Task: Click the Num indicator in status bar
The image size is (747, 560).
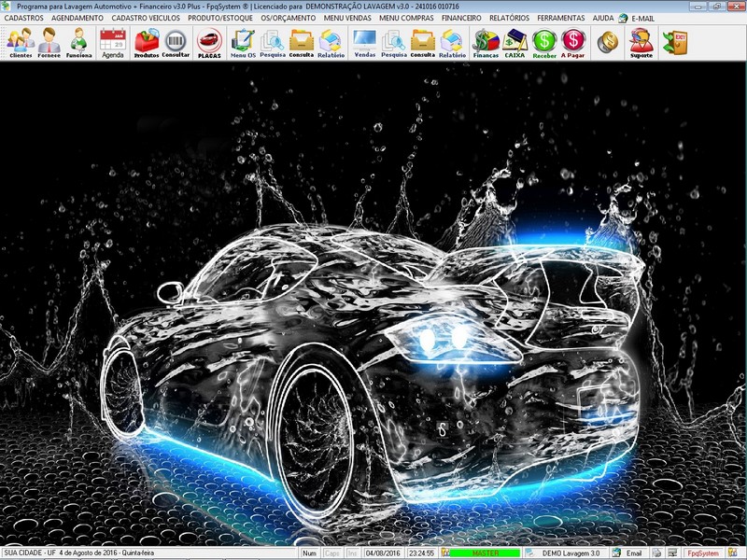Action: pyautogui.click(x=309, y=553)
